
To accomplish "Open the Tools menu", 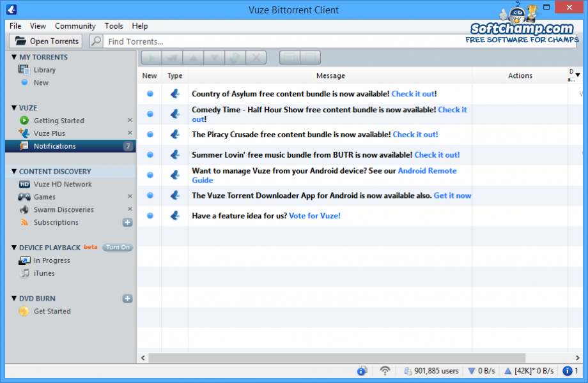I will (x=114, y=26).
